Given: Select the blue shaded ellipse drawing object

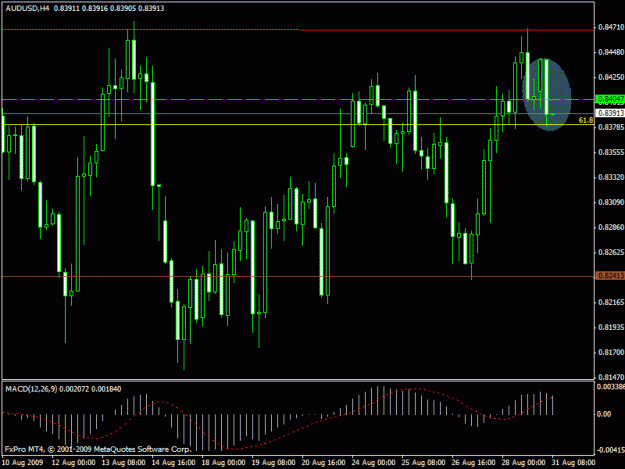Looking at the screenshot, I should click(x=547, y=94).
